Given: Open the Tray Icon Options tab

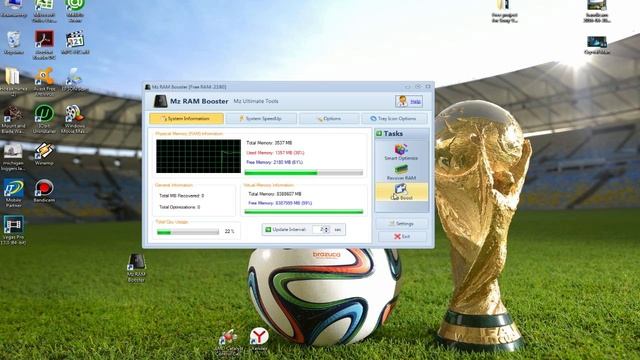Looking at the screenshot, I should (x=394, y=118).
